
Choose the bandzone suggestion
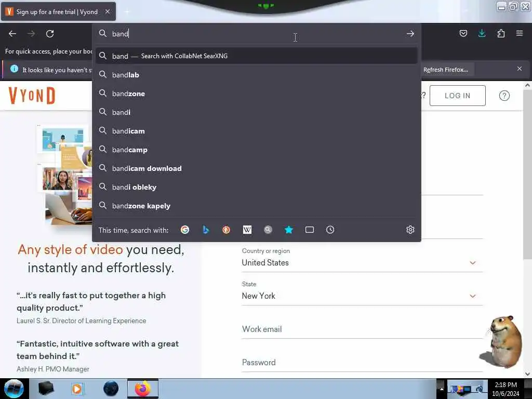coord(257,94)
